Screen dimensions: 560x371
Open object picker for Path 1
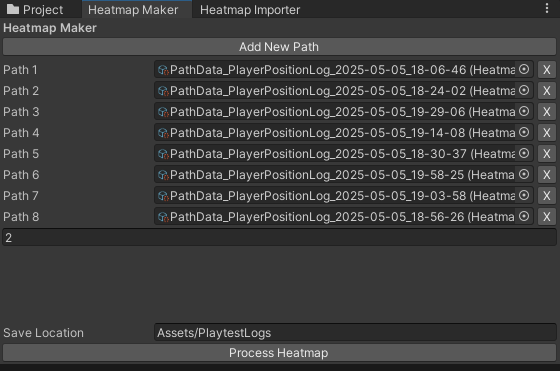(x=524, y=69)
